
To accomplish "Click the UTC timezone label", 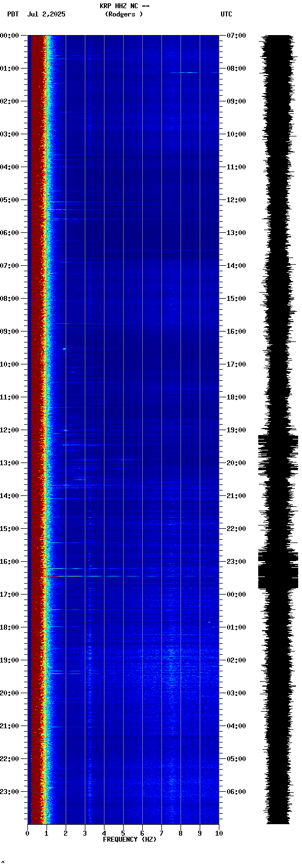I will pos(226,14).
